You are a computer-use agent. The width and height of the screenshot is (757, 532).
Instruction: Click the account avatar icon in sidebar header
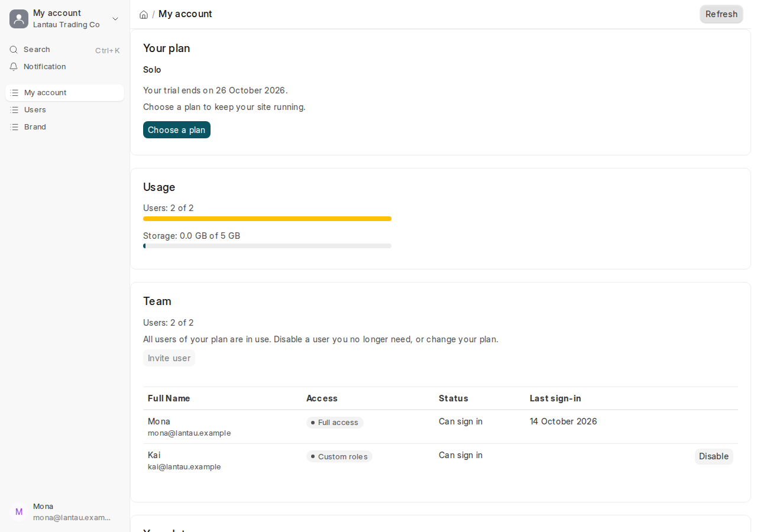[19, 19]
